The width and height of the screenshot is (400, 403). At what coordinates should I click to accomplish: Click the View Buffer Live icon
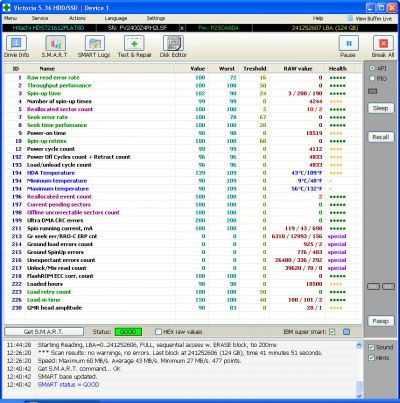(x=350, y=19)
